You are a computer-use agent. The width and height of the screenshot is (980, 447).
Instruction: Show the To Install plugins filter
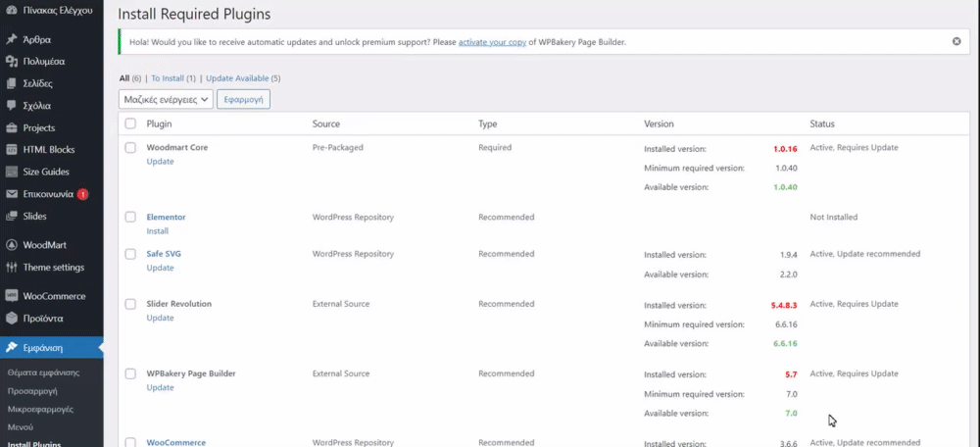pos(173,78)
